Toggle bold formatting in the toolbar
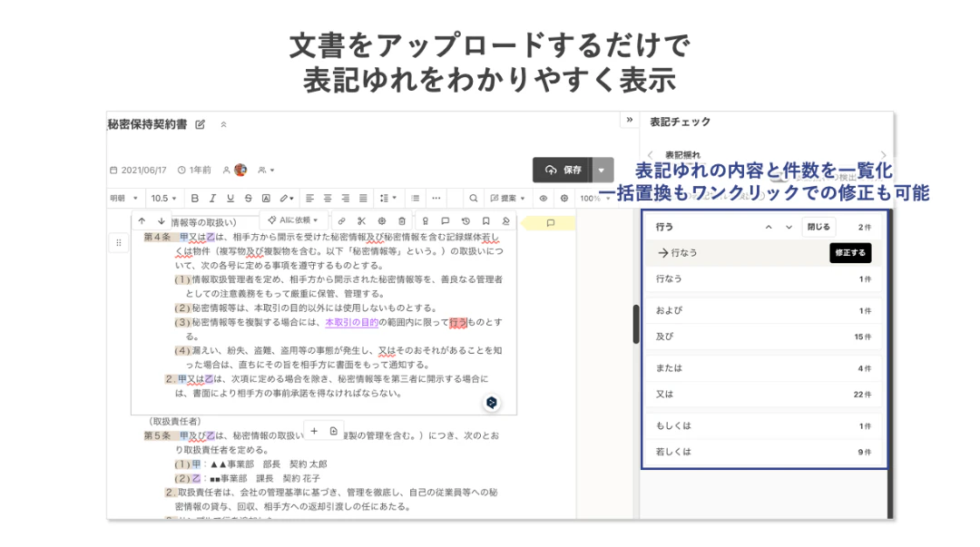The width and height of the screenshot is (980, 547). (194, 198)
